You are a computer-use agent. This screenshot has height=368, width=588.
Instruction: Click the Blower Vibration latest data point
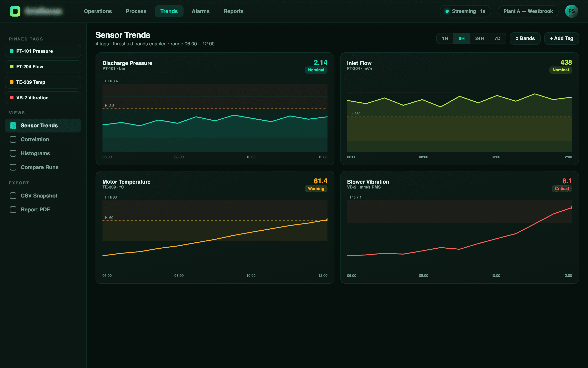[x=571, y=207]
